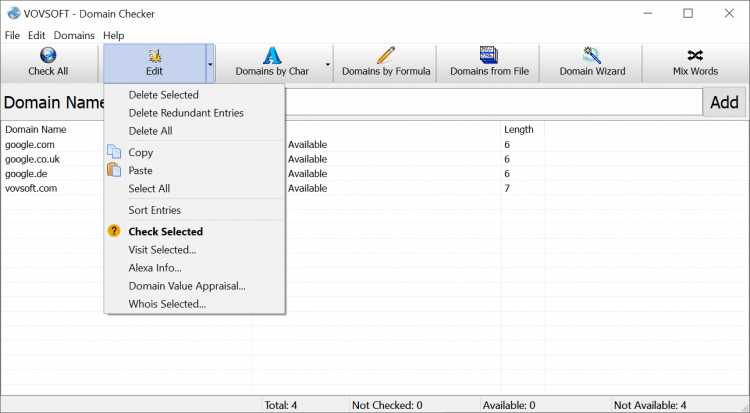Select the vovsoft.com domain row

pos(31,188)
